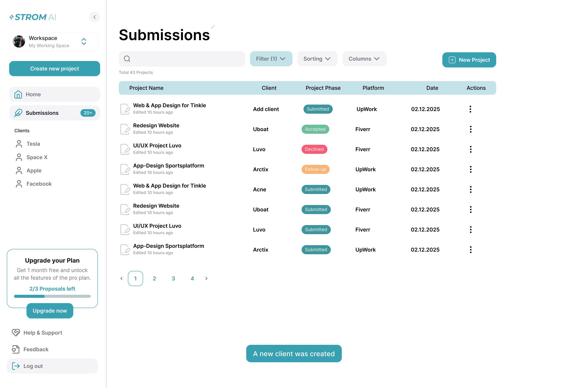Open actions menu for the Uboat Accepted row
The image size is (588, 388).
point(471,129)
